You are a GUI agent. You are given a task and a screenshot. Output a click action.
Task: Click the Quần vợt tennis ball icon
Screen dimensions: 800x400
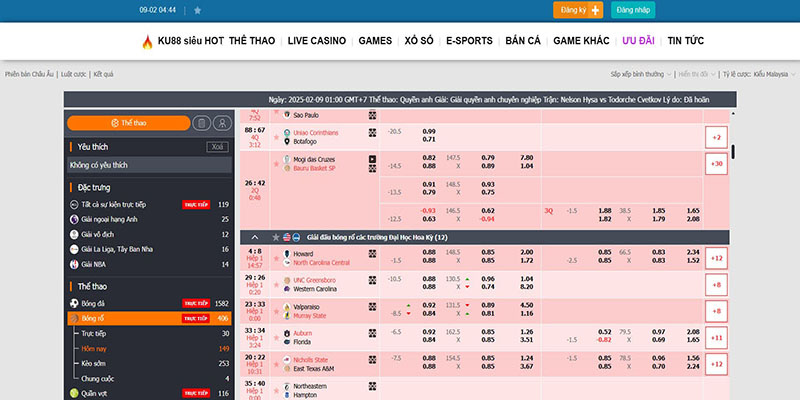click(x=74, y=394)
